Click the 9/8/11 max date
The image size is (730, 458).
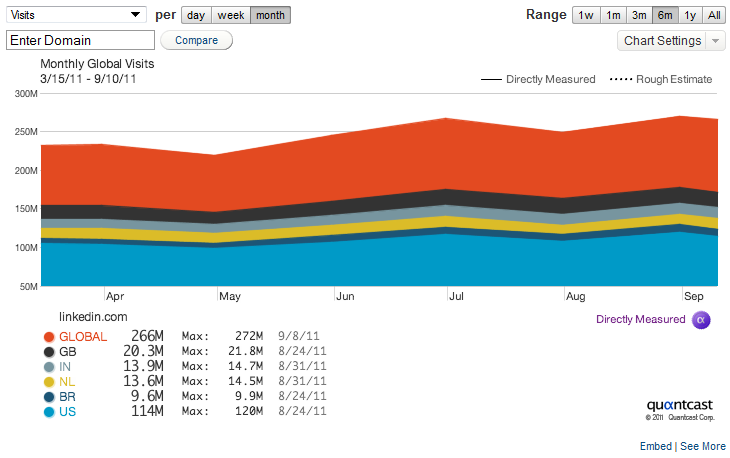point(298,336)
